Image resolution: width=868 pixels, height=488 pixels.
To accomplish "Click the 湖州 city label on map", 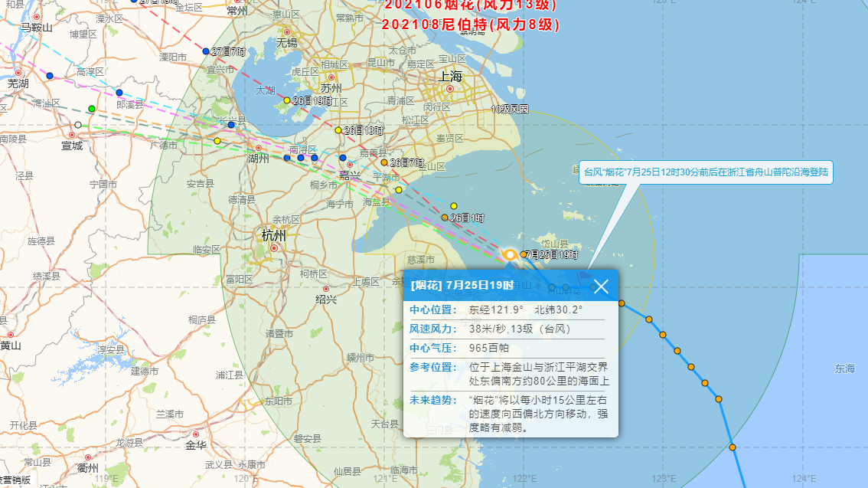I will [259, 159].
